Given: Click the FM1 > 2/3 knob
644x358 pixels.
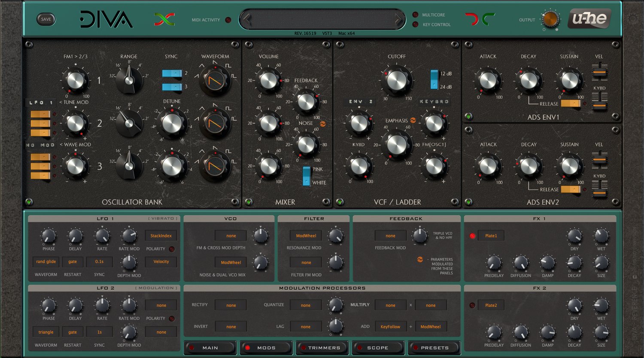Looking at the screenshot, I should pyautogui.click(x=76, y=80).
